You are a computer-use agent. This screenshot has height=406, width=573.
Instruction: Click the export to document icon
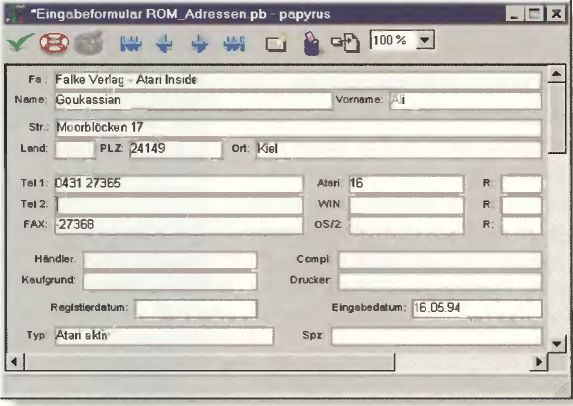pos(345,42)
